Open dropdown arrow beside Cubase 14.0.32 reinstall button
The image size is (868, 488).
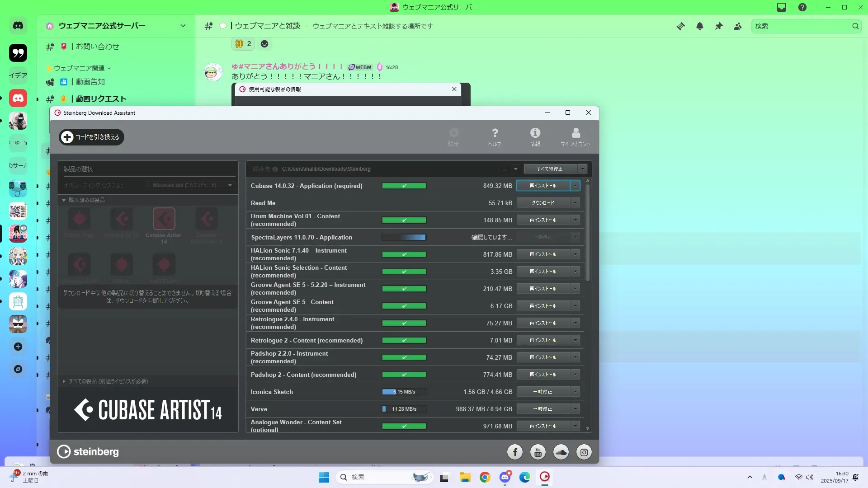575,186
